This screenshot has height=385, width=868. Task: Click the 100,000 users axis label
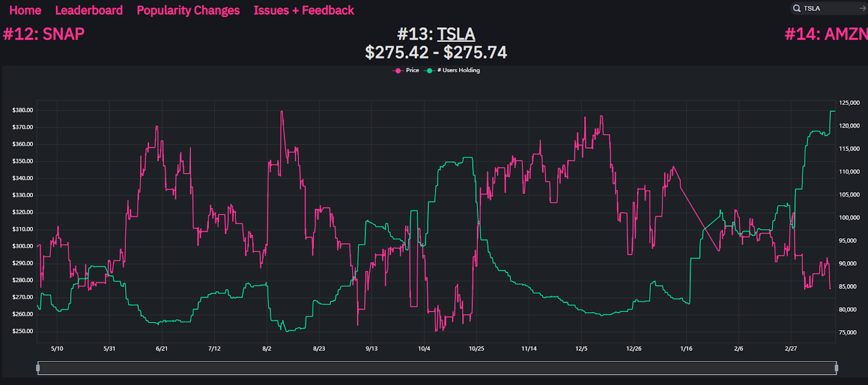click(850, 218)
